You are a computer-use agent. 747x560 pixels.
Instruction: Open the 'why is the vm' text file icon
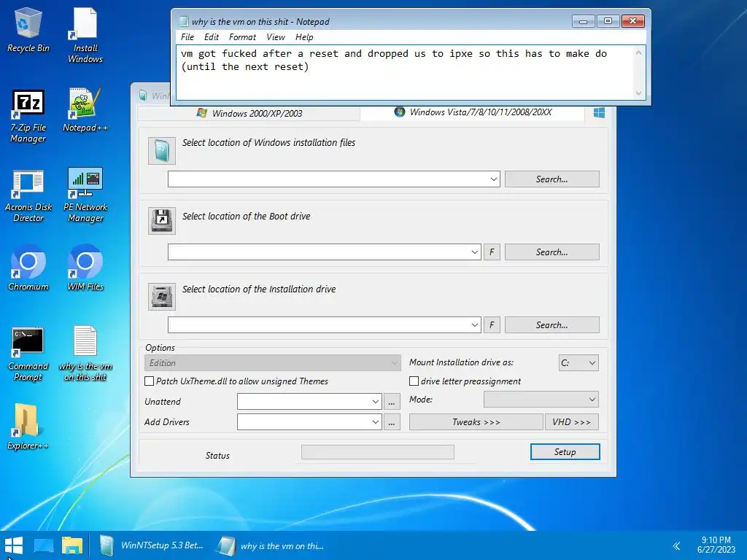pyautogui.click(x=85, y=354)
